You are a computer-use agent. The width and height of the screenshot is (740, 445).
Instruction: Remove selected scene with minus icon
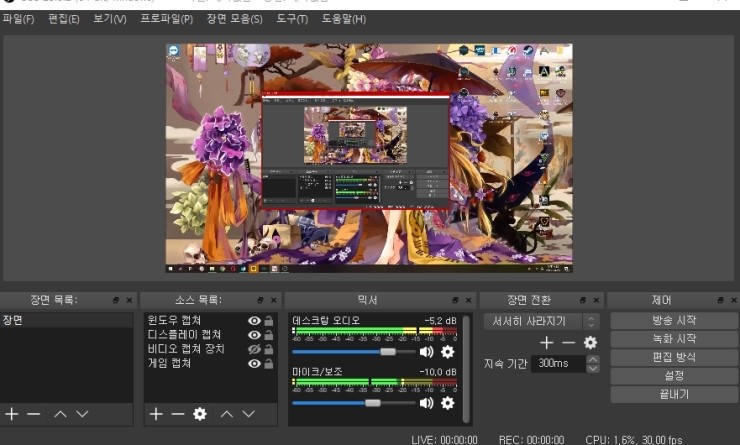pos(34,414)
